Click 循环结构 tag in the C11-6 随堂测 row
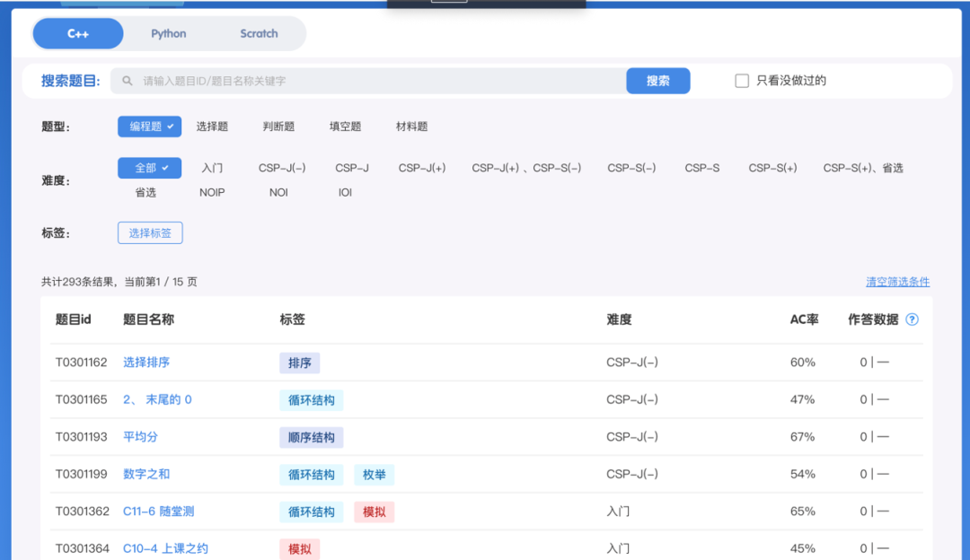 (x=311, y=512)
